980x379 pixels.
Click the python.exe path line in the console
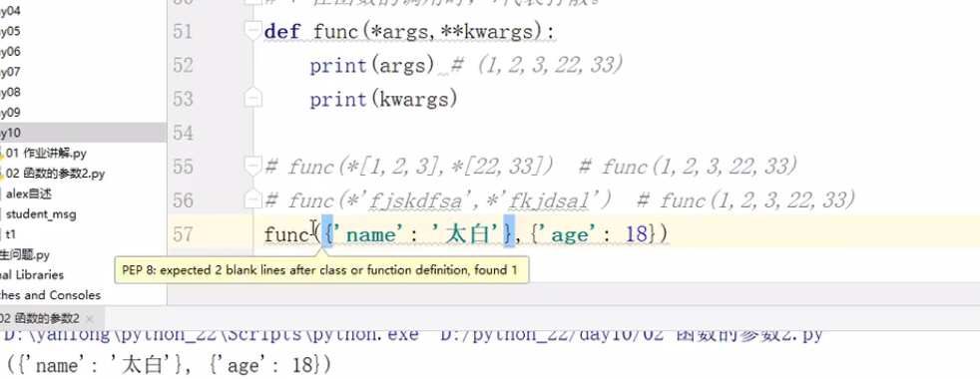(x=412, y=336)
